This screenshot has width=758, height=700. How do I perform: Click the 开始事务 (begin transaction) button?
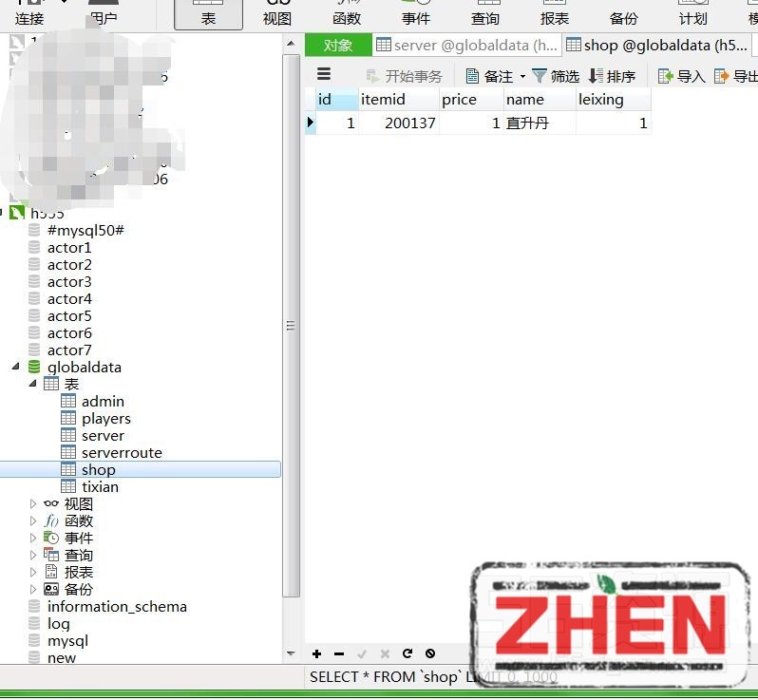(x=404, y=76)
